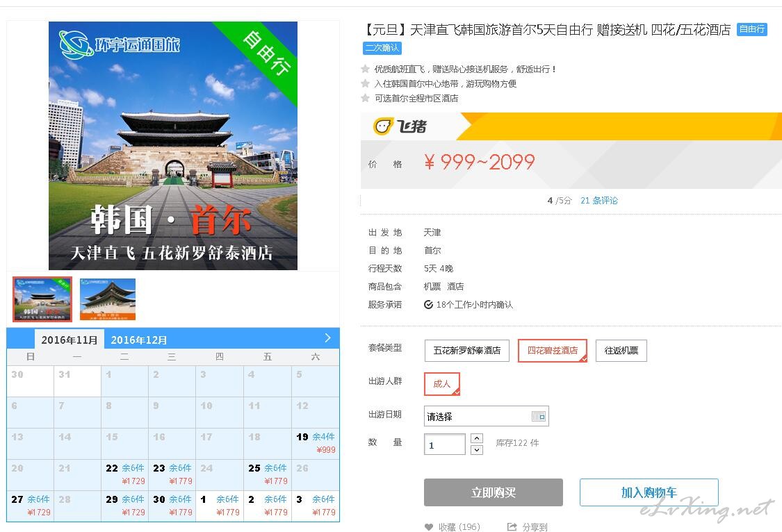Select the 四花碧弦酒店 package option
782x532 pixels.
[553, 350]
